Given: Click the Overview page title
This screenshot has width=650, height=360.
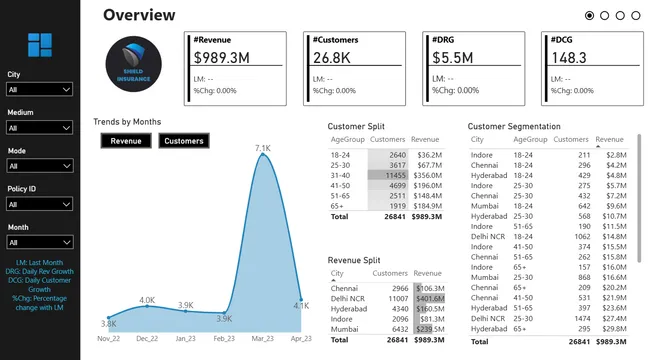Looking at the screenshot, I should pyautogui.click(x=139, y=15).
